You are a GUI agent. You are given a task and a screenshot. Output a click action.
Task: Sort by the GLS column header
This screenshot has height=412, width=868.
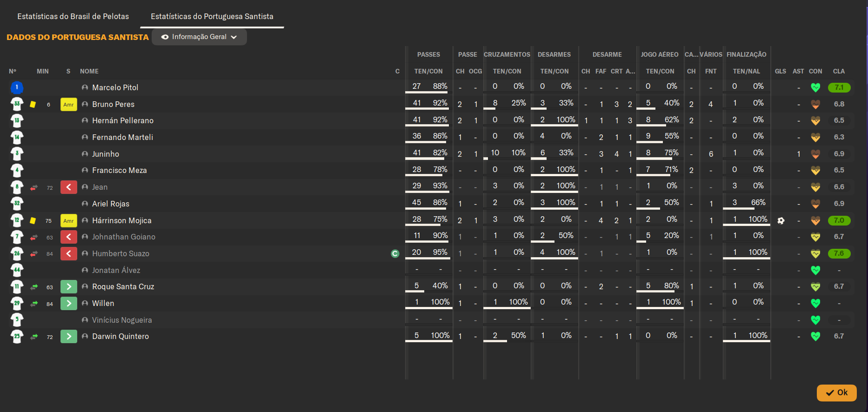(781, 71)
